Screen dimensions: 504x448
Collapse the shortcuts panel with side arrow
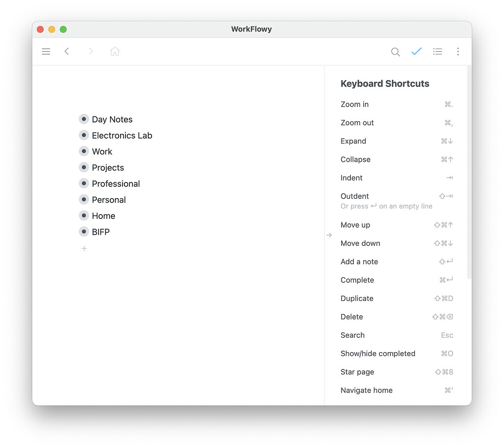pos(329,235)
